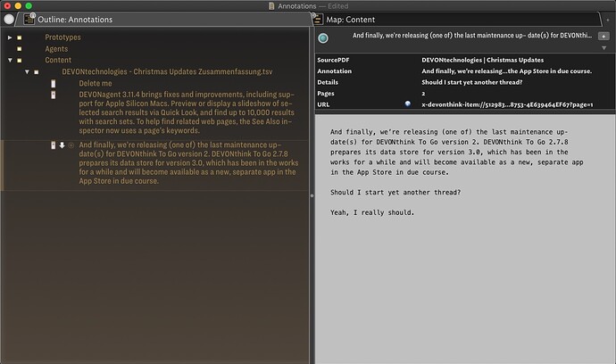This screenshot has width=616, height=364.
Task: Click the plus button beside the note title
Action: (x=604, y=36)
